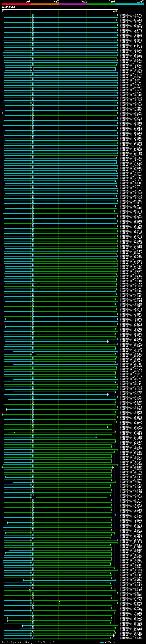Screen dimensions: 146x644
Task: Click the UniRef100_O65353 label
Action: point(131,60)
